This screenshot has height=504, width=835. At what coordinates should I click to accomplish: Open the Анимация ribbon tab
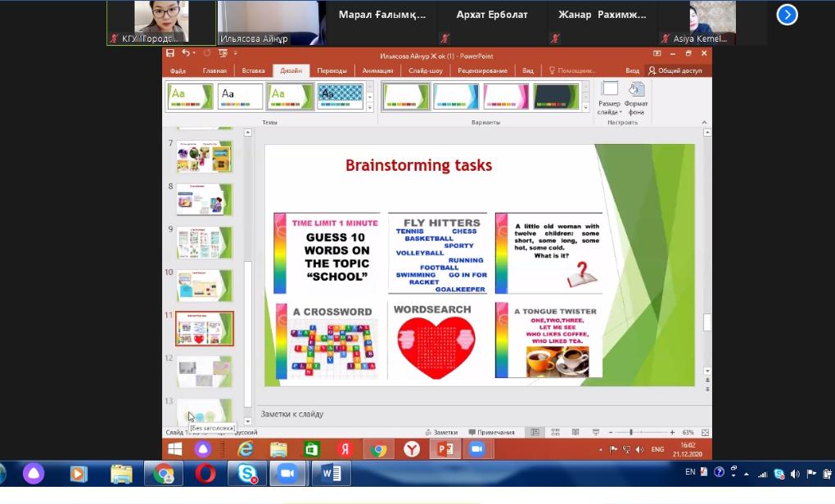tap(377, 70)
